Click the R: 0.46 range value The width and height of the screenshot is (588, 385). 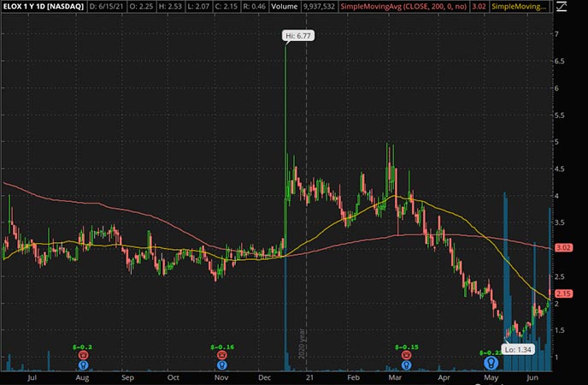tap(254, 6)
